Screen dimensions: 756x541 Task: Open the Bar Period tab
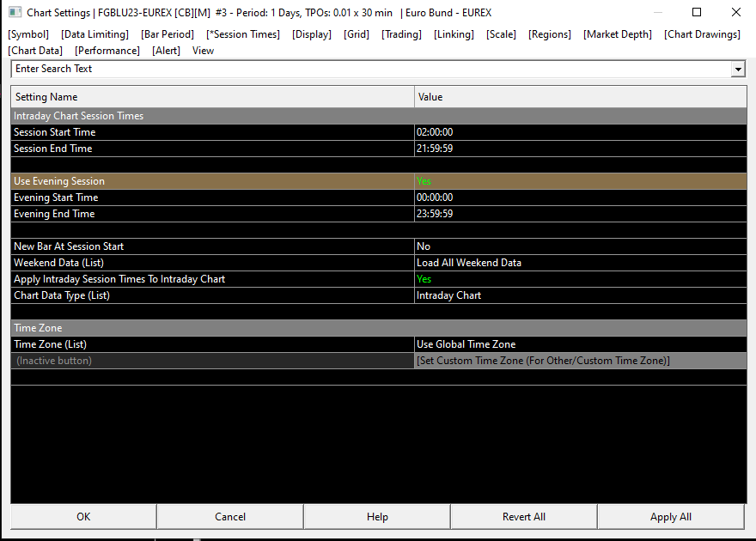click(168, 34)
